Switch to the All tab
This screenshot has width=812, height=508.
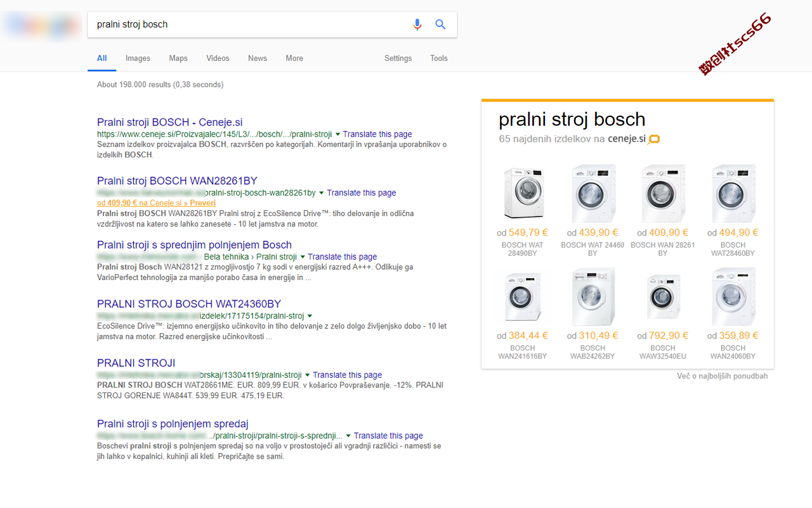tap(101, 58)
